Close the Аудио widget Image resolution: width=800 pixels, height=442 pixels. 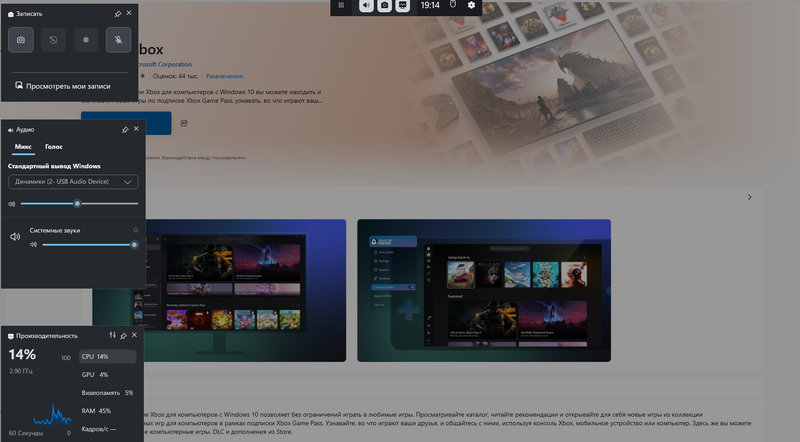click(x=136, y=129)
